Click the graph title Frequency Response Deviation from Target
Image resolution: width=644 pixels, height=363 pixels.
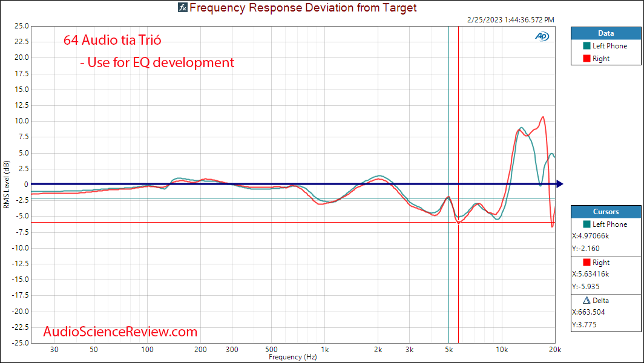303,7
